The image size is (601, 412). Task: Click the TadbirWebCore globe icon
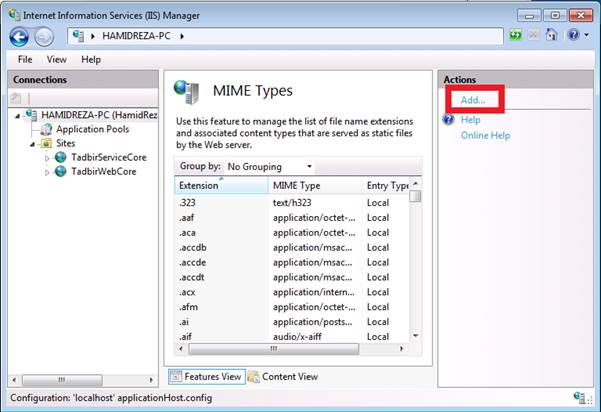tap(61, 171)
